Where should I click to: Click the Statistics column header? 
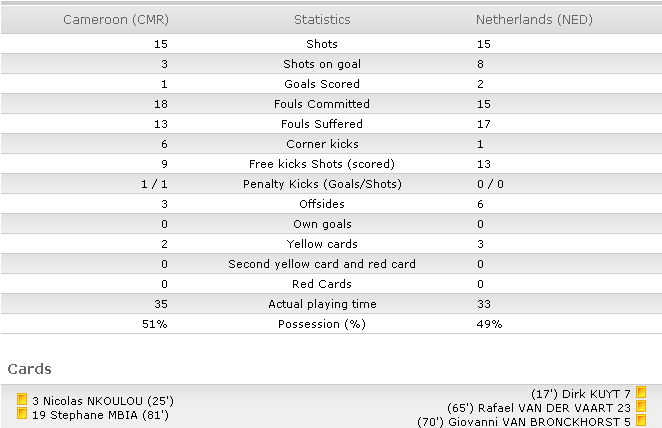tap(322, 19)
